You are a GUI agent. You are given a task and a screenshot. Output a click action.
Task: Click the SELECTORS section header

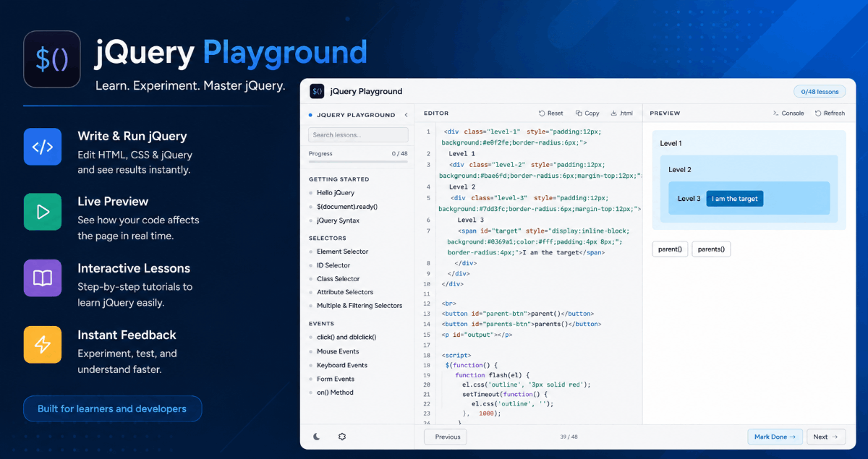[328, 238]
